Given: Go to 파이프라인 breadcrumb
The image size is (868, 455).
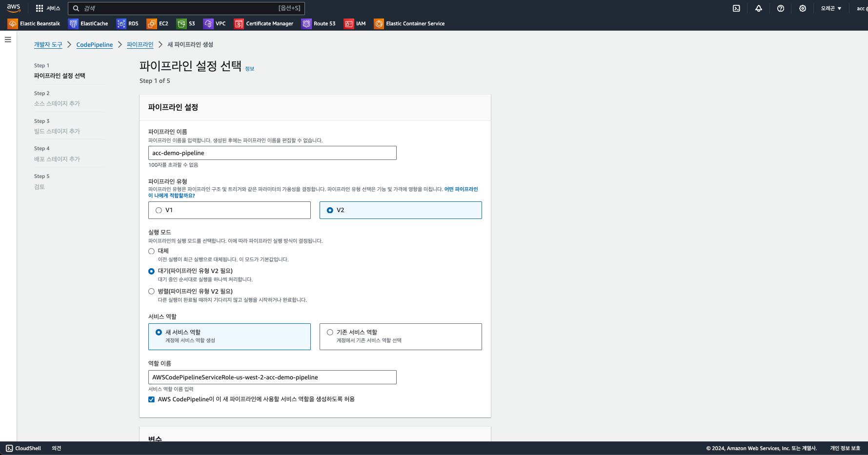Looking at the screenshot, I should tap(140, 44).
